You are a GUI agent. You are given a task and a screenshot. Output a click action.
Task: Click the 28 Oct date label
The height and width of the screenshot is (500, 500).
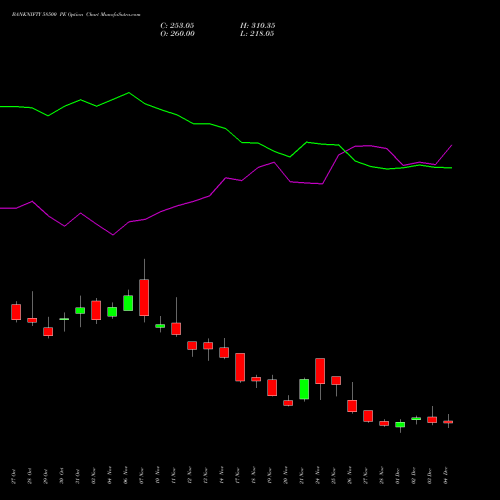(x=29, y=476)
